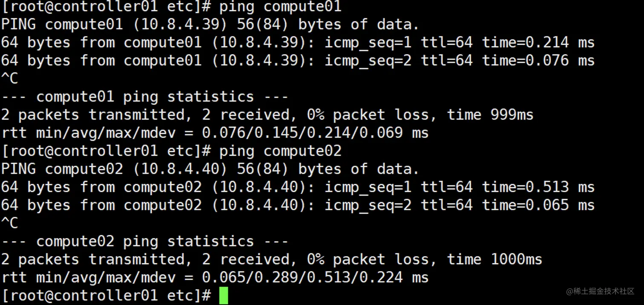Click IP 10.8.4.40 in the PING header line
The height and width of the screenshot is (305, 644).
(x=180, y=169)
